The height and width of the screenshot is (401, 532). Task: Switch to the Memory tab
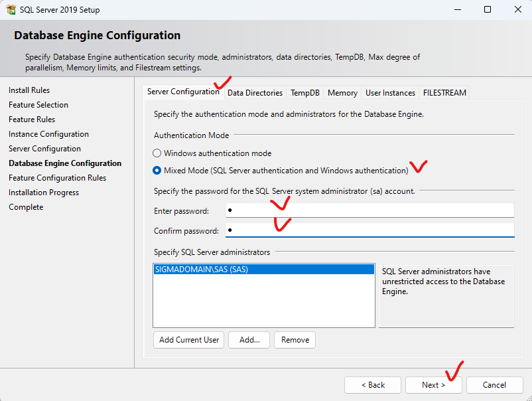coord(342,93)
